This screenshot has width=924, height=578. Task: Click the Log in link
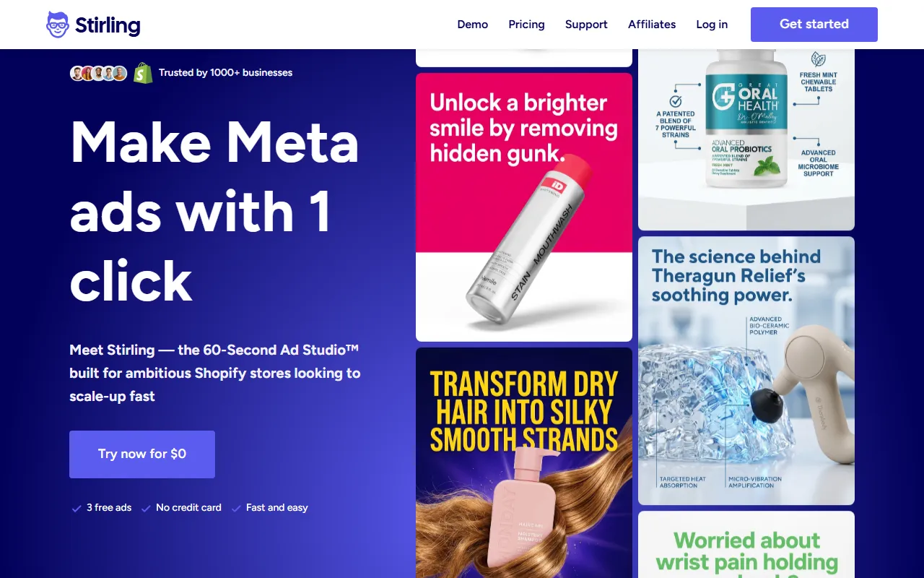click(x=712, y=25)
